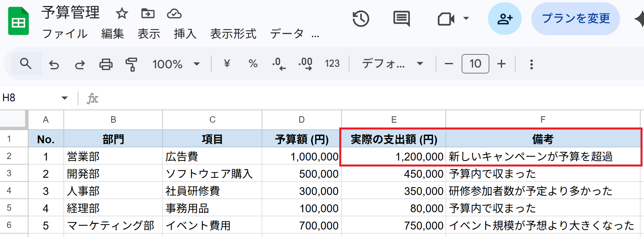Viewport: 644px width, 237px height.
Task: Click the 備考 header cell
Action: (543, 139)
